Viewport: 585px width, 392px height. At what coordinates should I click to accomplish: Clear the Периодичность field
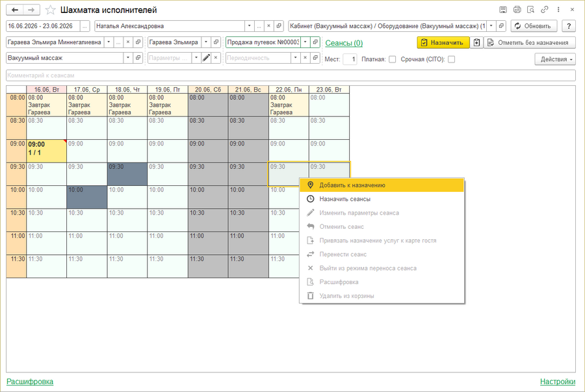click(305, 58)
